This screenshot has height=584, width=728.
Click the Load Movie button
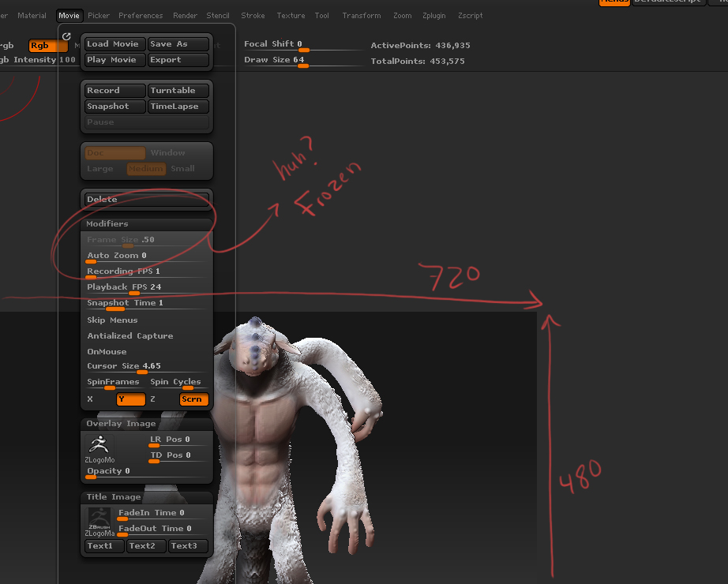tap(114, 44)
